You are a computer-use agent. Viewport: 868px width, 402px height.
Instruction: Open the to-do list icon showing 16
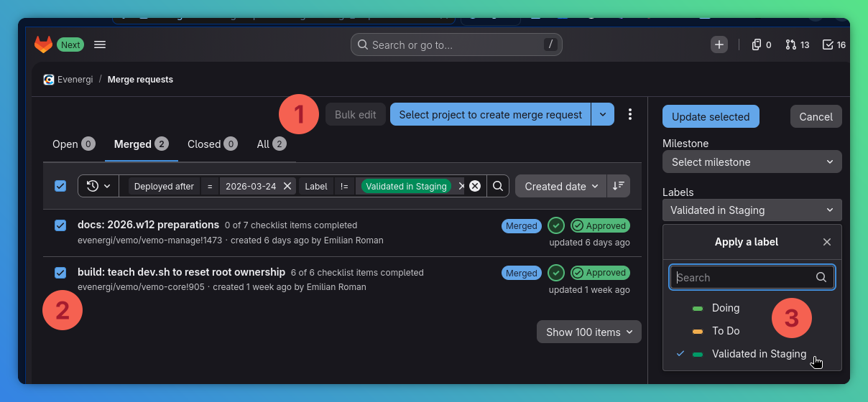pos(834,45)
